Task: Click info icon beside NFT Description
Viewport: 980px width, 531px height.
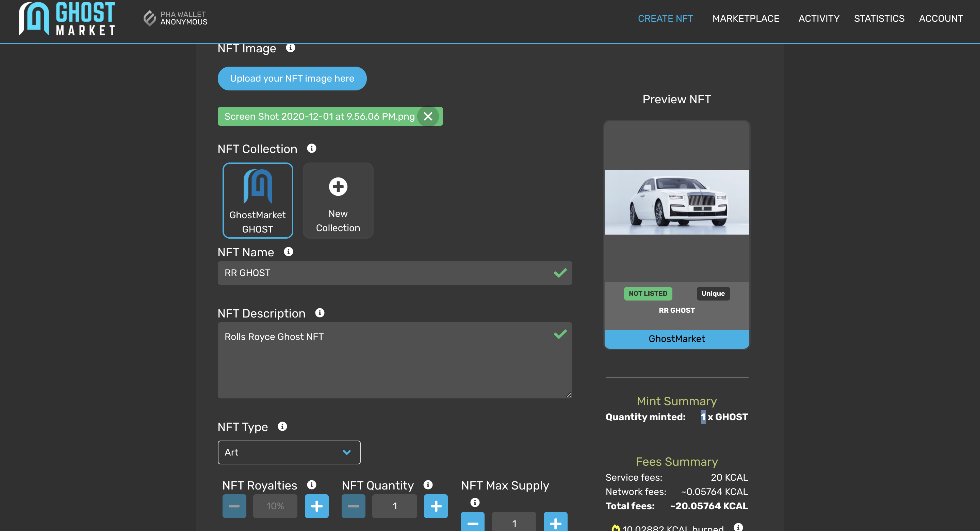Action: (x=320, y=312)
